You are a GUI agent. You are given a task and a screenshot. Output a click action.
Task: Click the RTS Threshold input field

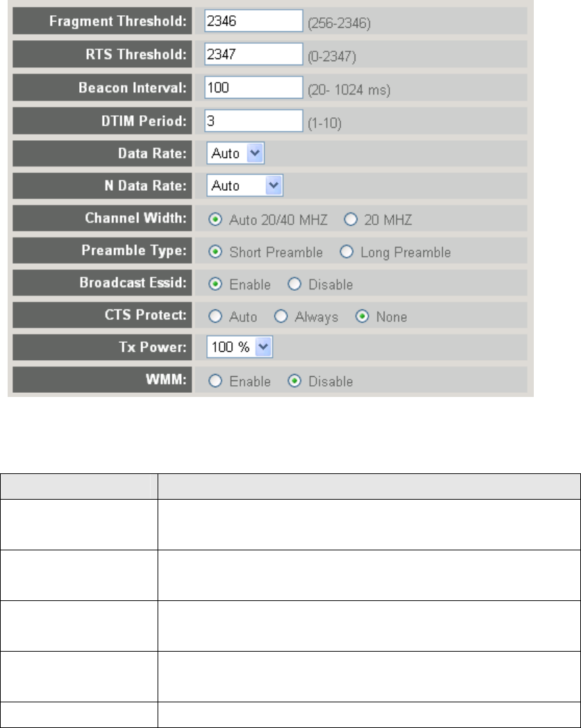[x=254, y=54]
